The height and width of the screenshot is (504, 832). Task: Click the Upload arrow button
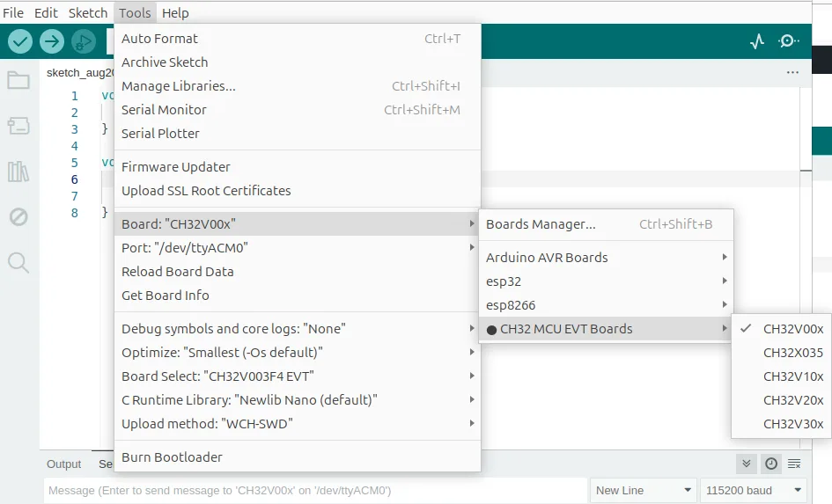[52, 41]
